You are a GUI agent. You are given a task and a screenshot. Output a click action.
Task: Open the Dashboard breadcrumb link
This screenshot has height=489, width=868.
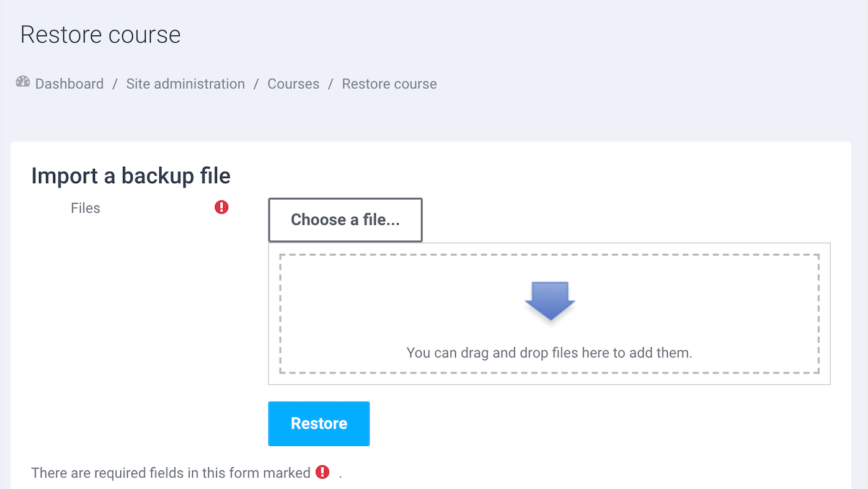point(69,84)
